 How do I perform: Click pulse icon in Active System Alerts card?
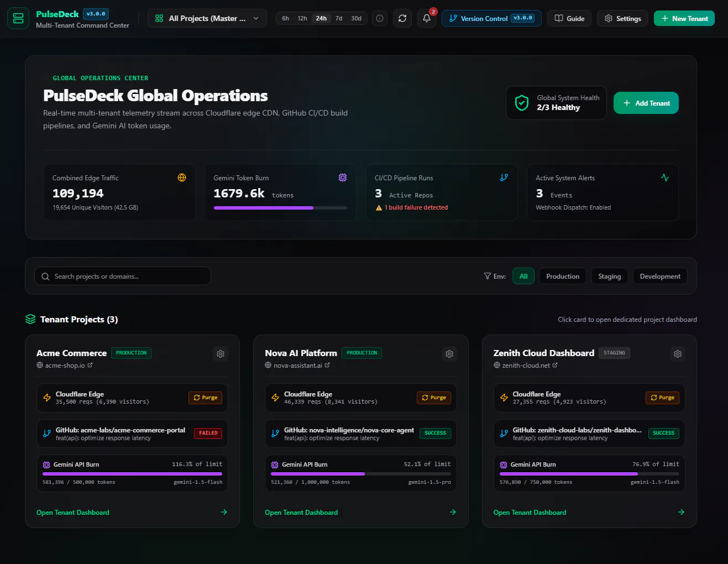pyautogui.click(x=665, y=177)
